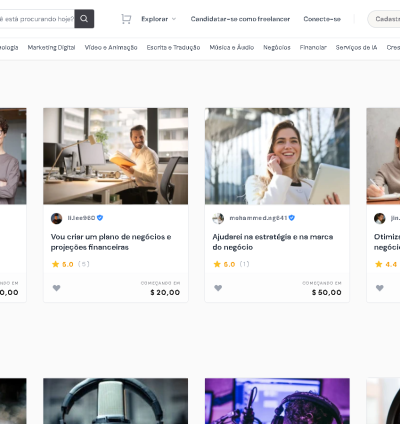Screen dimensions: 400x424
Task: Click Candidatar-se como freelancer link
Action: (240, 19)
